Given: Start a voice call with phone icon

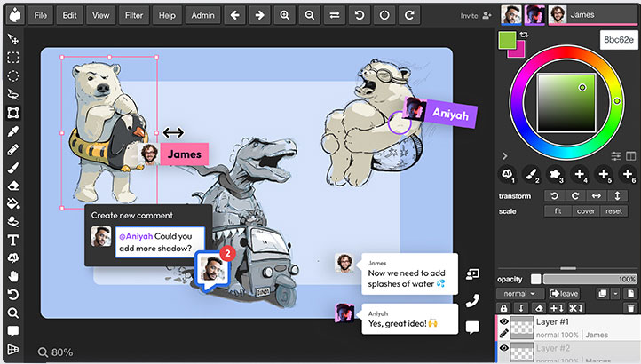Looking at the screenshot, I should point(472,300).
